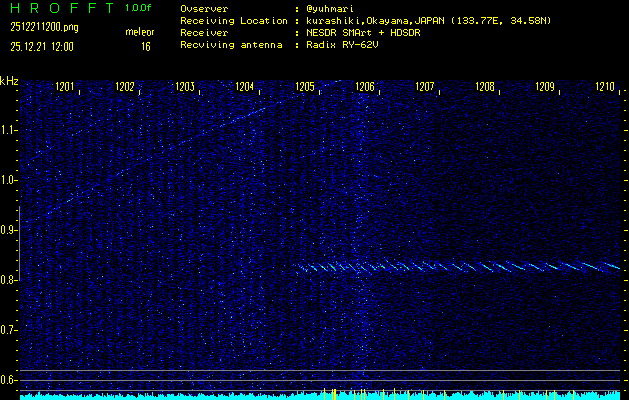Select the 1210 time marker

[604, 87]
